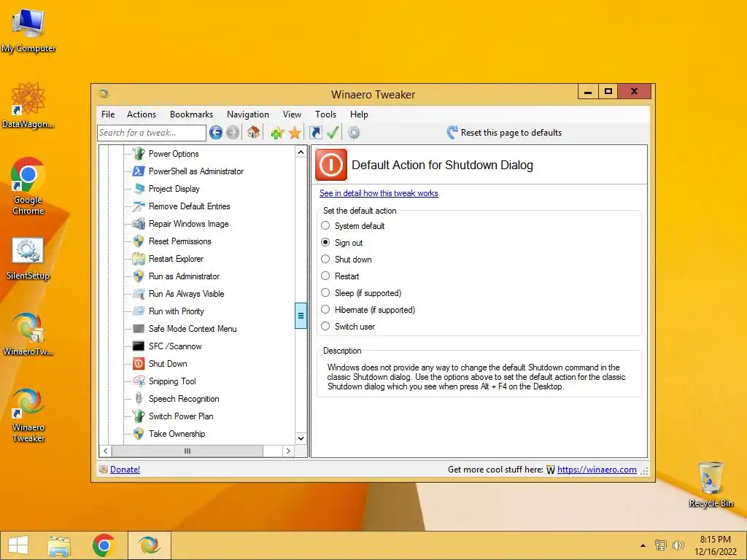Click the tree scroll up arrow
Image resolution: width=747 pixels, height=560 pixels.
301,152
